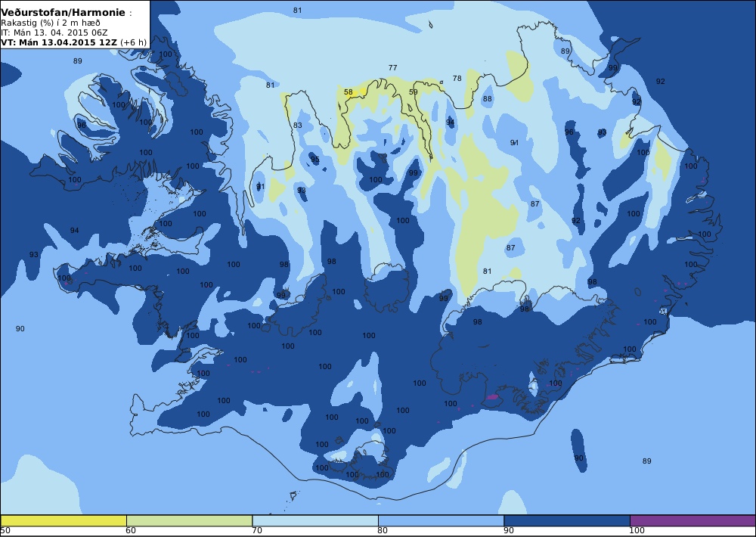The width and height of the screenshot is (756, 537).
Task: Click the humidity value 58 on the map
Action: pos(348,92)
